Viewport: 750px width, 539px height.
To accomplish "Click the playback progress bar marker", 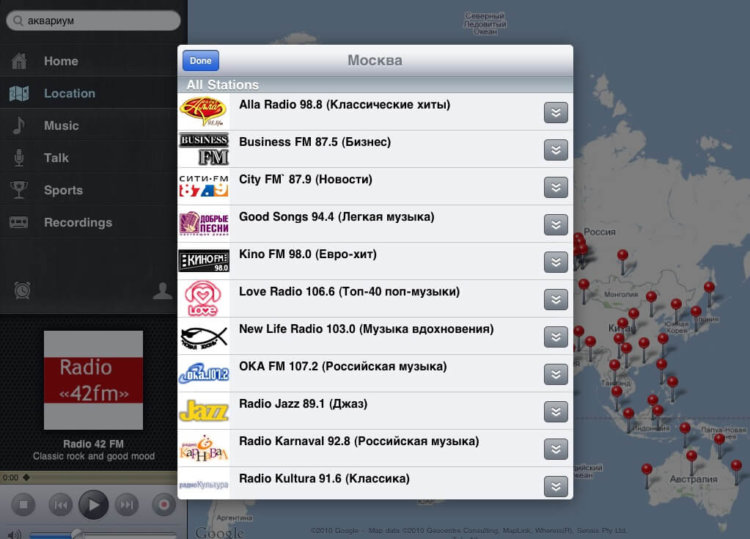I will [26, 477].
